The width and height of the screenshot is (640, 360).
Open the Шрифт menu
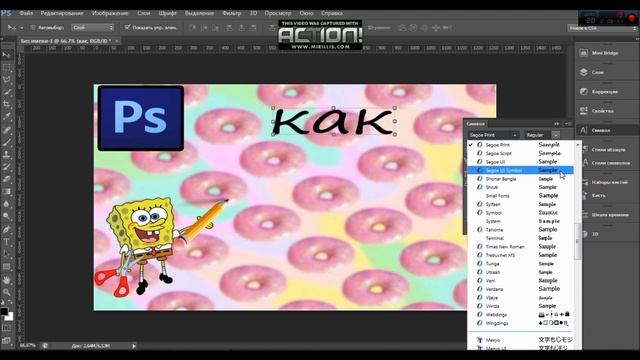(167, 13)
